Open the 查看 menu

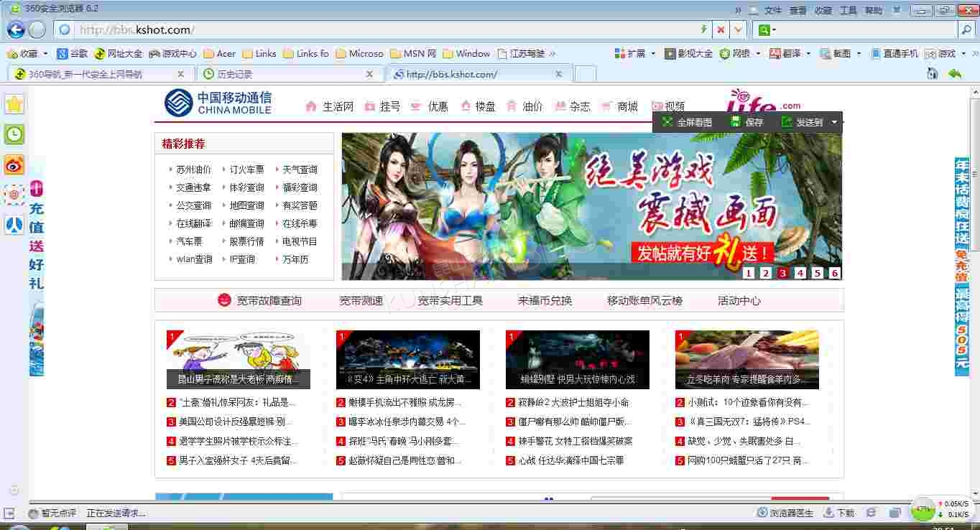798,10
